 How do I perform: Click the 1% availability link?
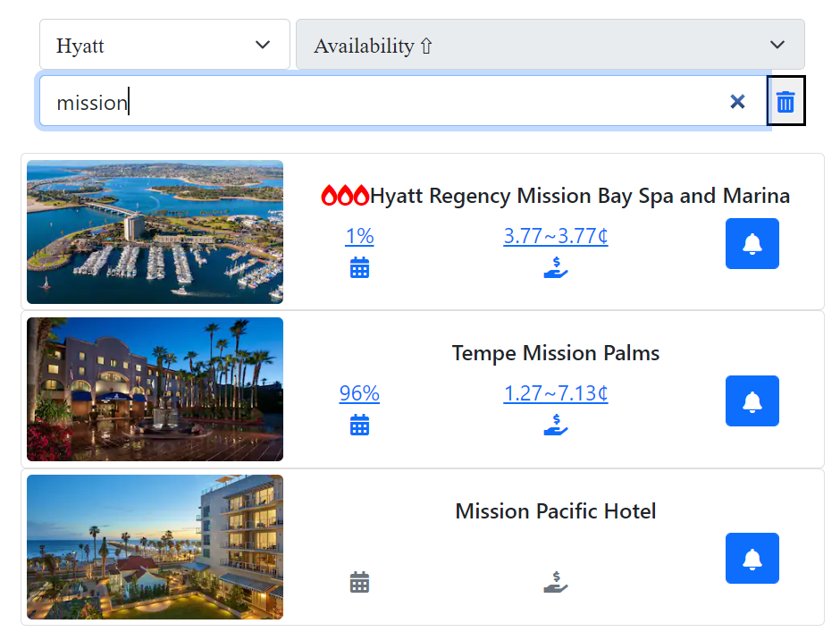coord(359,236)
